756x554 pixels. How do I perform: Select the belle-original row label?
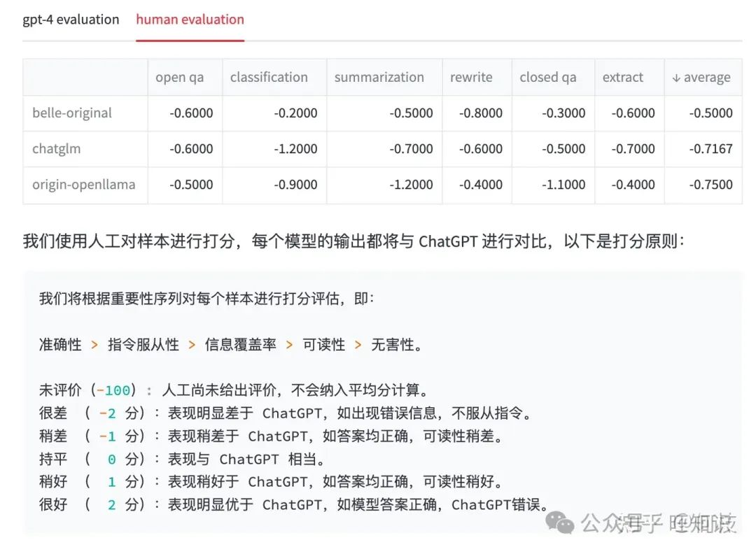pos(72,113)
